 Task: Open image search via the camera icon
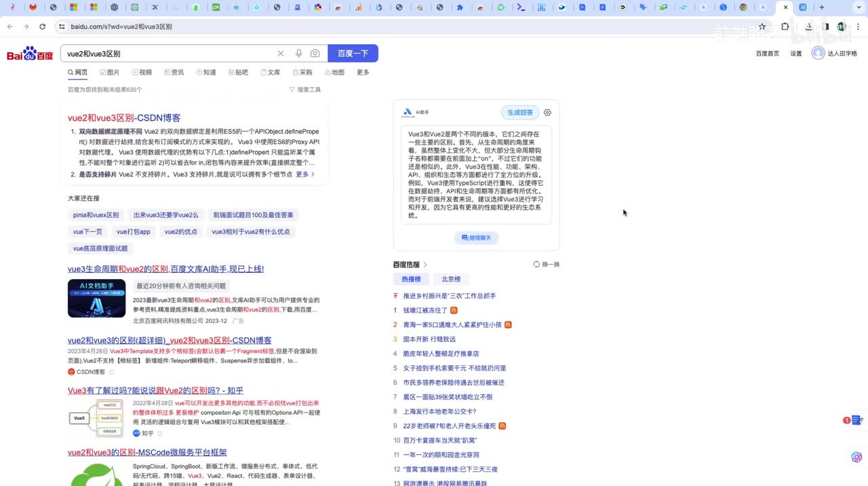(x=315, y=54)
